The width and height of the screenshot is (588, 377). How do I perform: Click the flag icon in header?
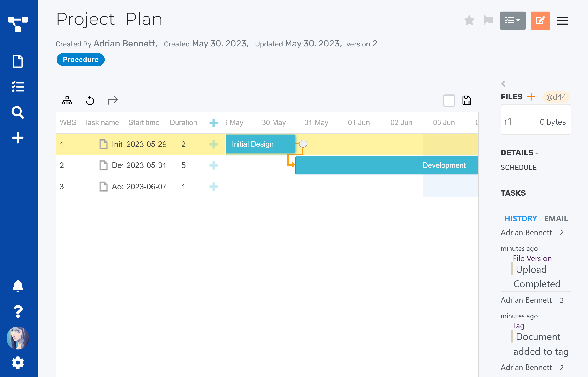tap(488, 20)
